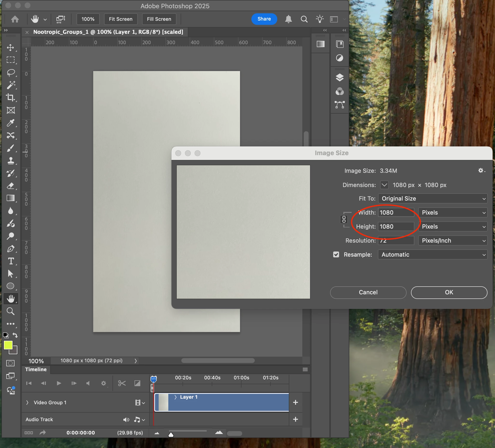Viewport: 495px width, 448px height.
Task: Open the Fit To dropdown
Action: tap(432, 198)
